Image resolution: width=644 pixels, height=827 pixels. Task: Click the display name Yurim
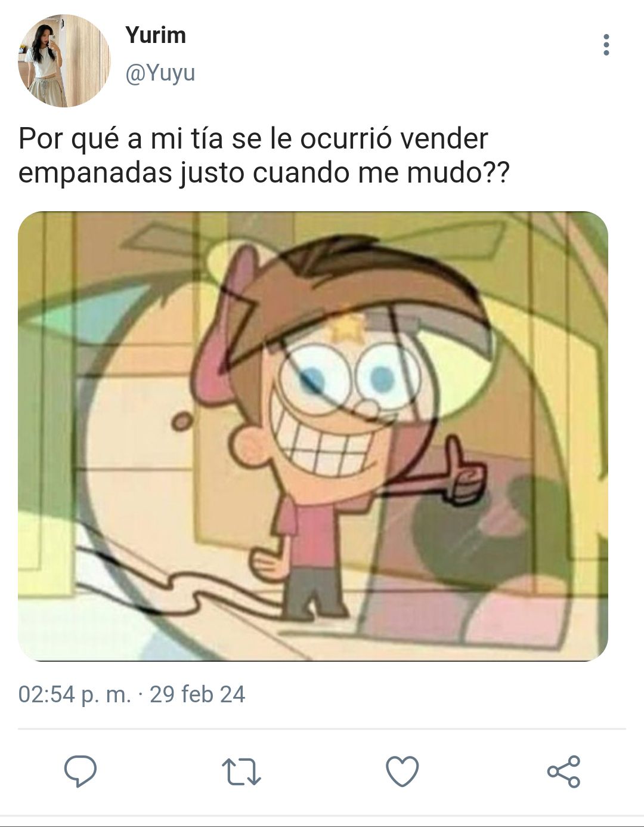156,35
